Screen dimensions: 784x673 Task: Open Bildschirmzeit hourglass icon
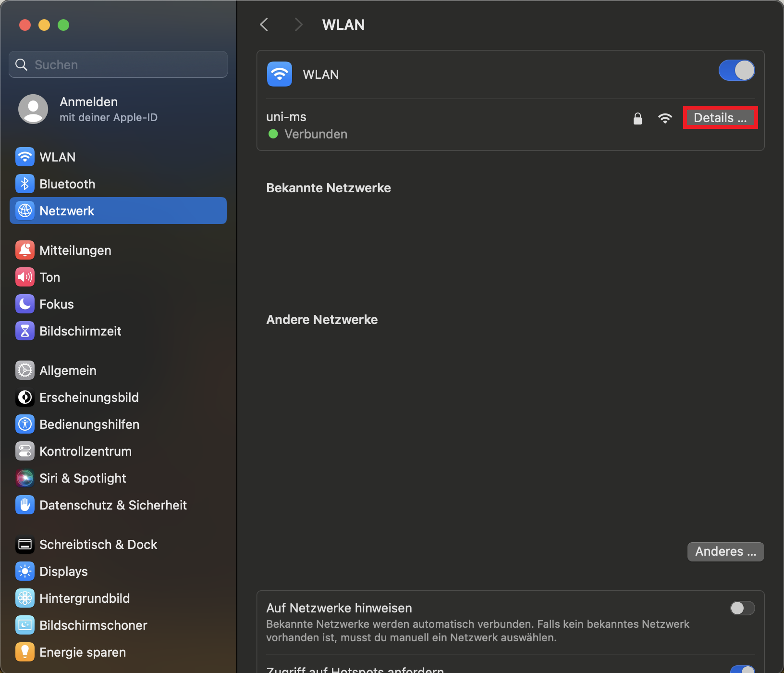pos(25,331)
